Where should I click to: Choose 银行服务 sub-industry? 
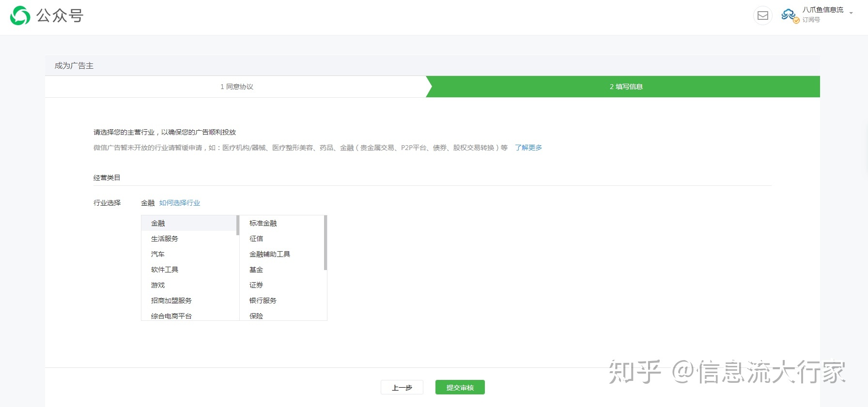point(282,301)
